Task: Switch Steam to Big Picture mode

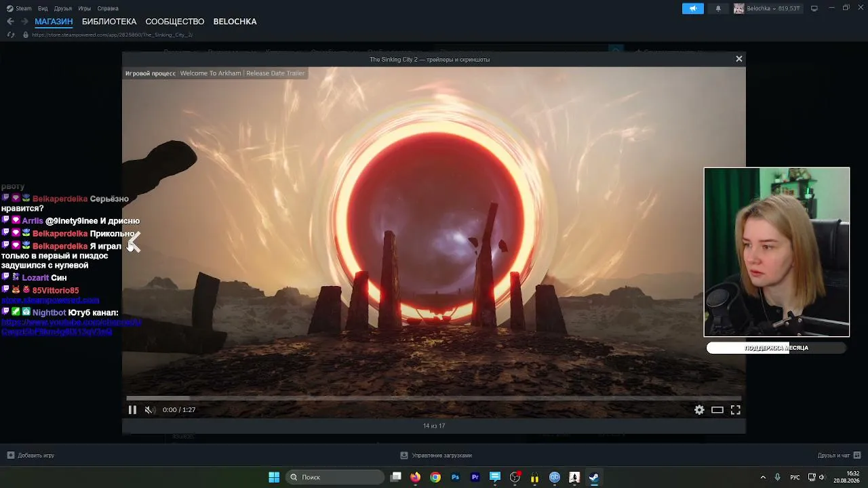Action: 814,8
